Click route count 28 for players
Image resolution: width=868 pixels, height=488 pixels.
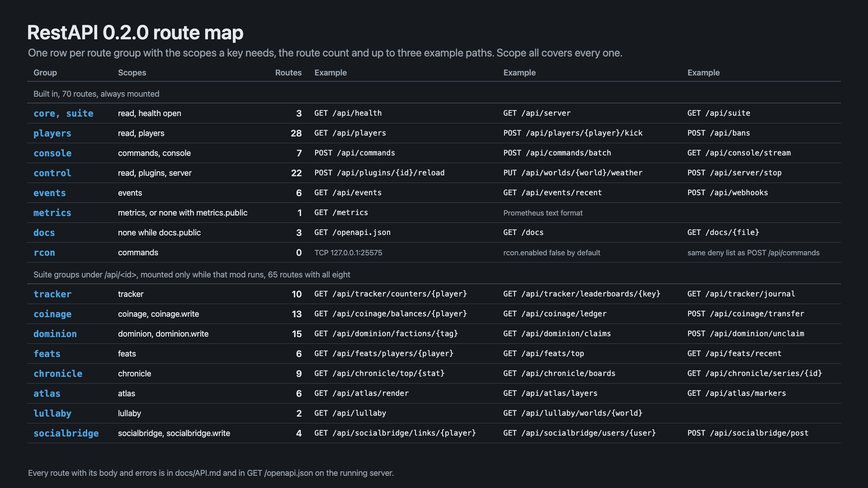[296, 133]
